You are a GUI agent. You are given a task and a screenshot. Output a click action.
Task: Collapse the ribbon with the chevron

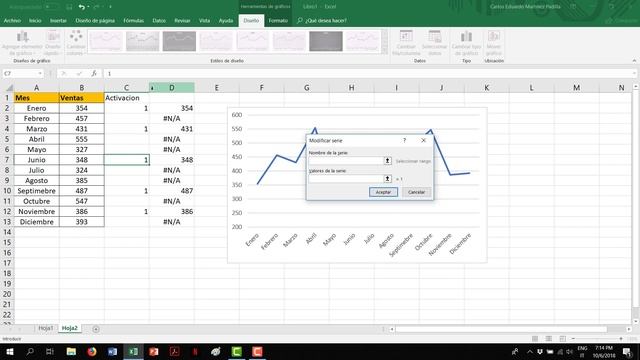(x=634, y=60)
